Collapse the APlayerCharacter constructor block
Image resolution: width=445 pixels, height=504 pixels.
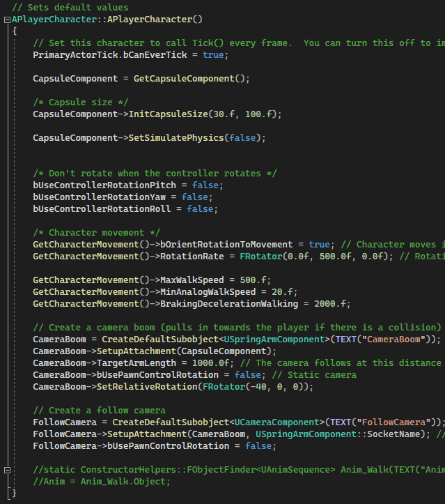[x=6, y=20]
